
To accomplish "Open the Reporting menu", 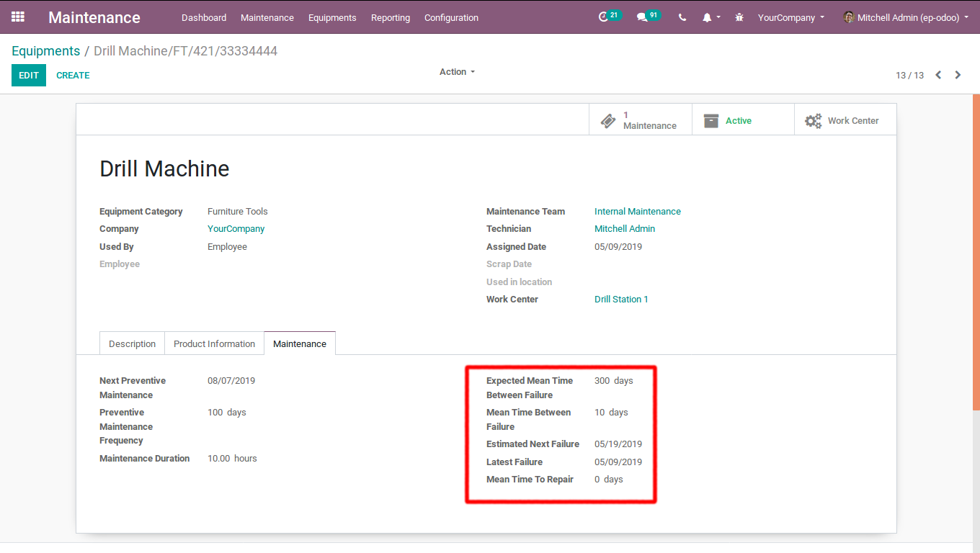I will [391, 17].
